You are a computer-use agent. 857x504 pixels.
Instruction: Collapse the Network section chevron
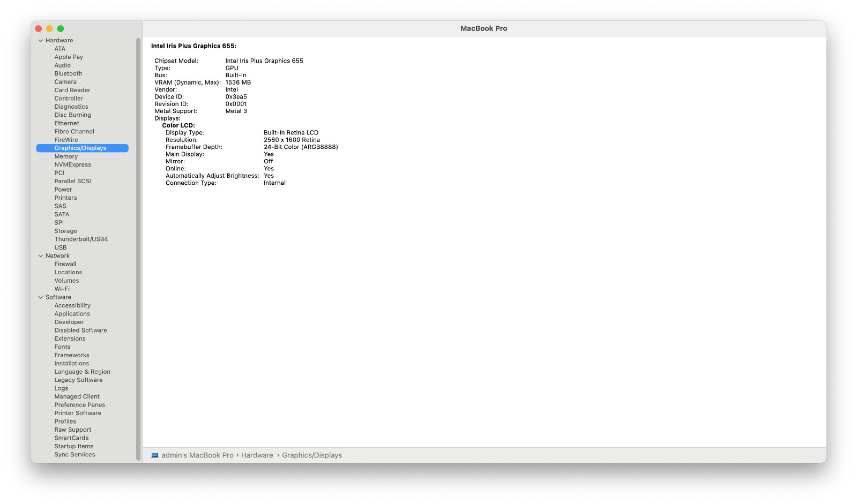[x=41, y=256]
